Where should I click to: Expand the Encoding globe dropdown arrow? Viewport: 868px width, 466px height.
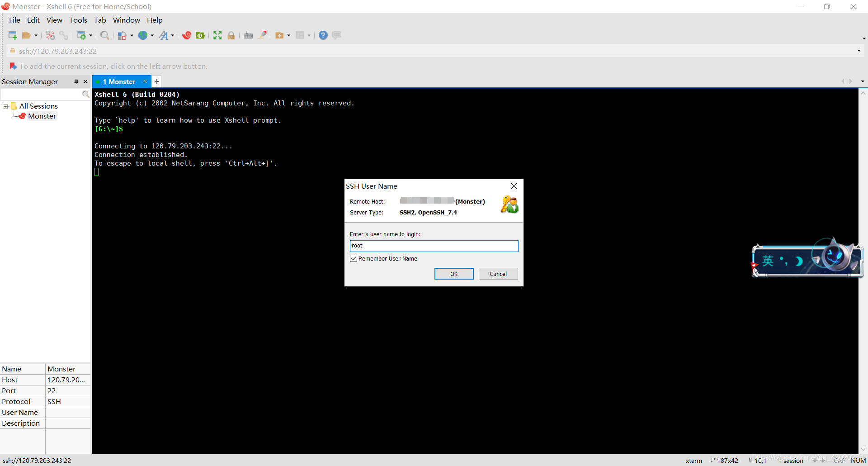pyautogui.click(x=152, y=35)
